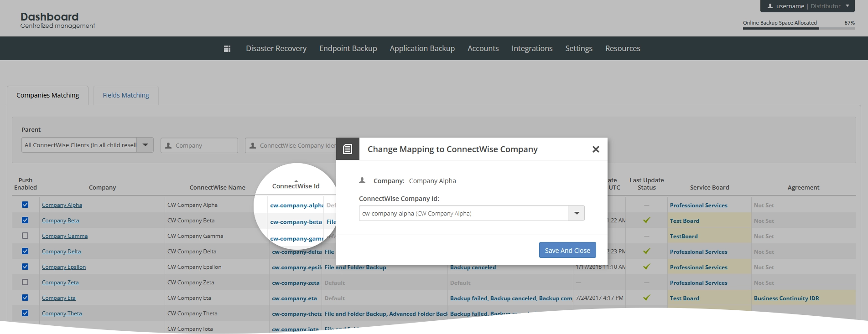The height and width of the screenshot is (334, 868).
Task: Click Professional Services for Company Zeta
Action: coord(698,283)
